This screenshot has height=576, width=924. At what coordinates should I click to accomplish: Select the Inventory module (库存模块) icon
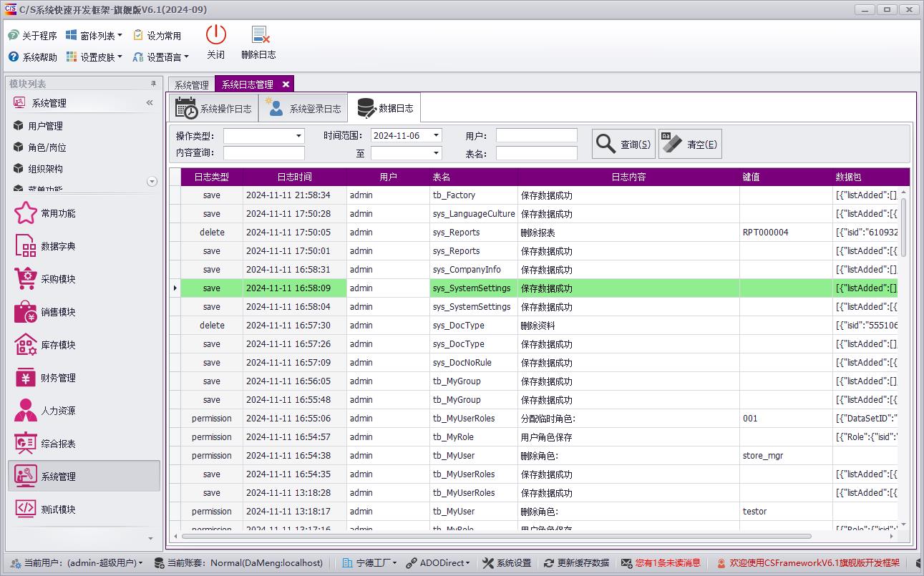pyautogui.click(x=26, y=345)
